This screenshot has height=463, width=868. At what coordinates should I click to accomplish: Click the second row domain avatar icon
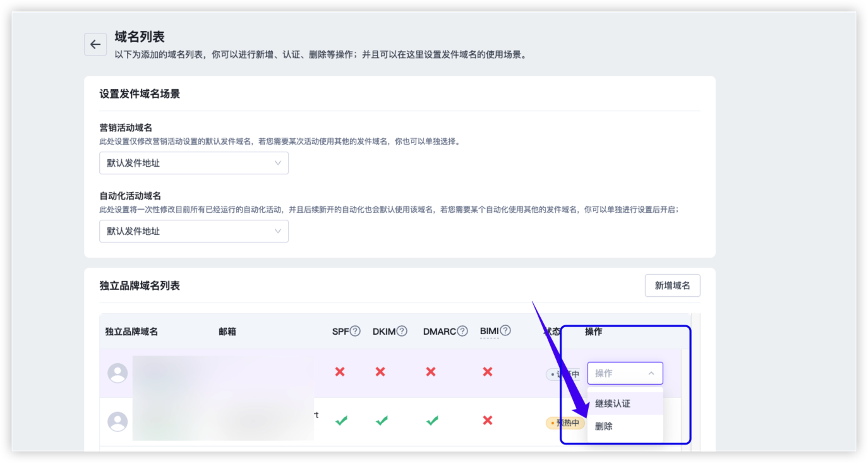click(118, 421)
